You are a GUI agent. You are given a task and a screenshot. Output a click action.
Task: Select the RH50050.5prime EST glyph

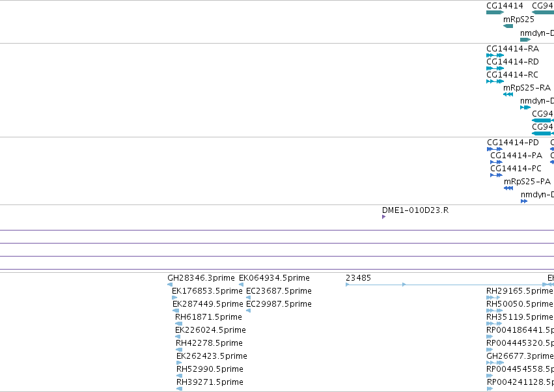click(495, 311)
